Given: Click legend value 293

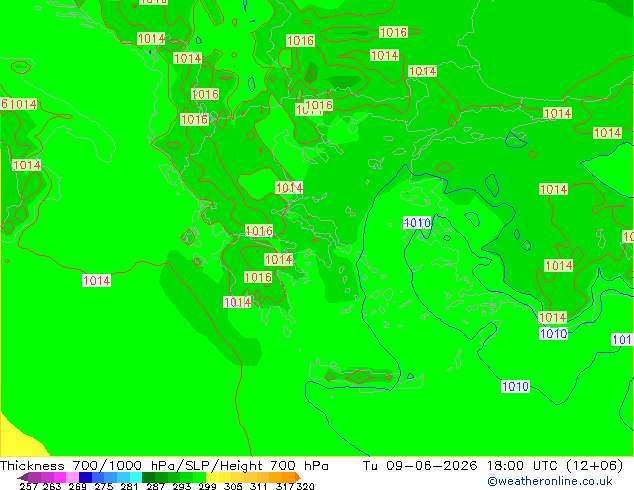Looking at the screenshot, I should coord(182,486).
